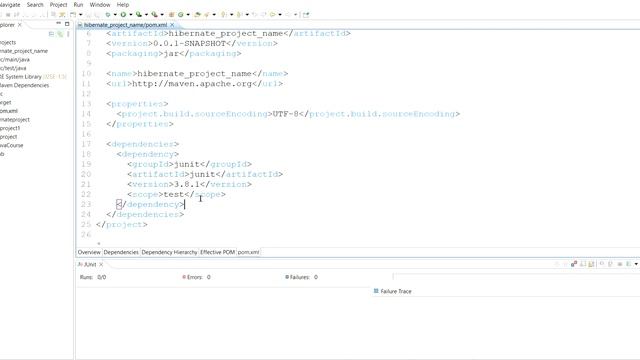The height and width of the screenshot is (360, 640).
Task: Click the Coverage launch icon
Action: coord(139,14)
